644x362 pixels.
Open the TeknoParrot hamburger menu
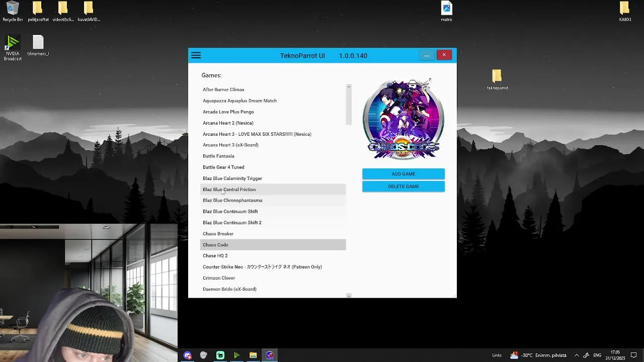tap(196, 55)
